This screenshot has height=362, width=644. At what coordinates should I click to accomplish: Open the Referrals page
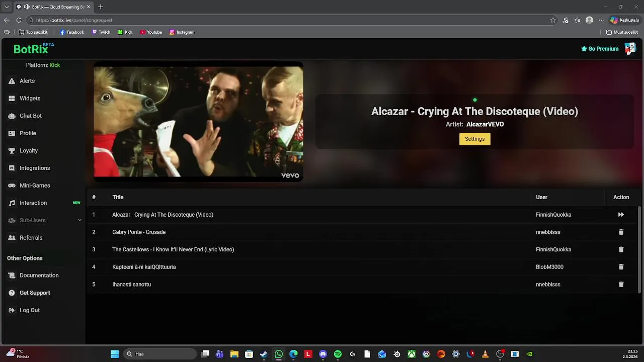pos(31,238)
